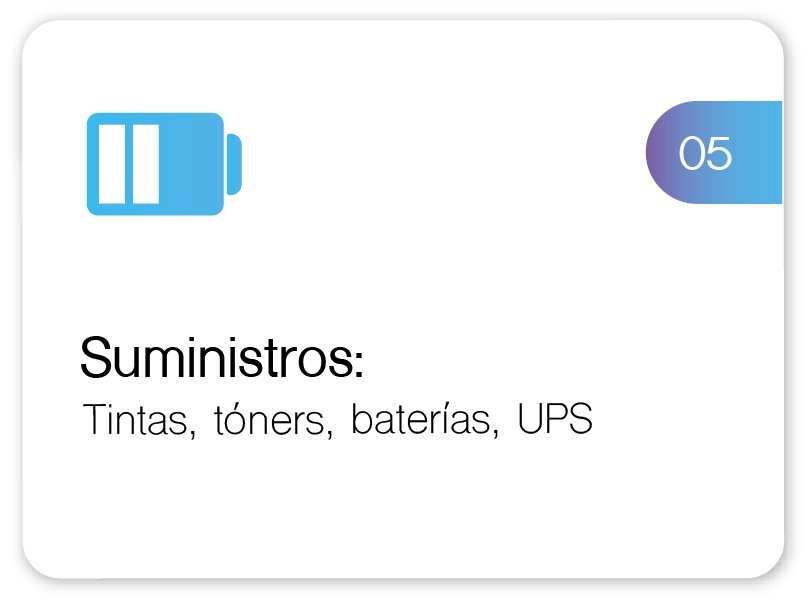Image resolution: width=809 pixels, height=603 pixels.
Task: Open the Suministros heading
Action: tap(221, 358)
